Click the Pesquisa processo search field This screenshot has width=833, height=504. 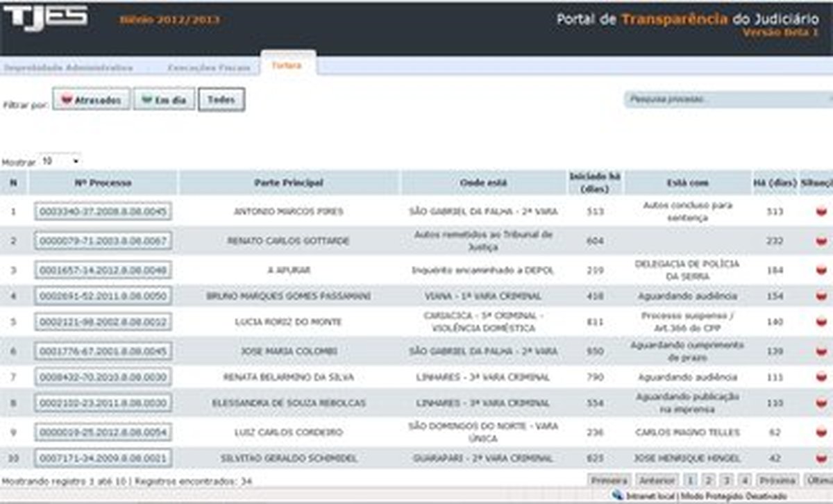coord(729,100)
